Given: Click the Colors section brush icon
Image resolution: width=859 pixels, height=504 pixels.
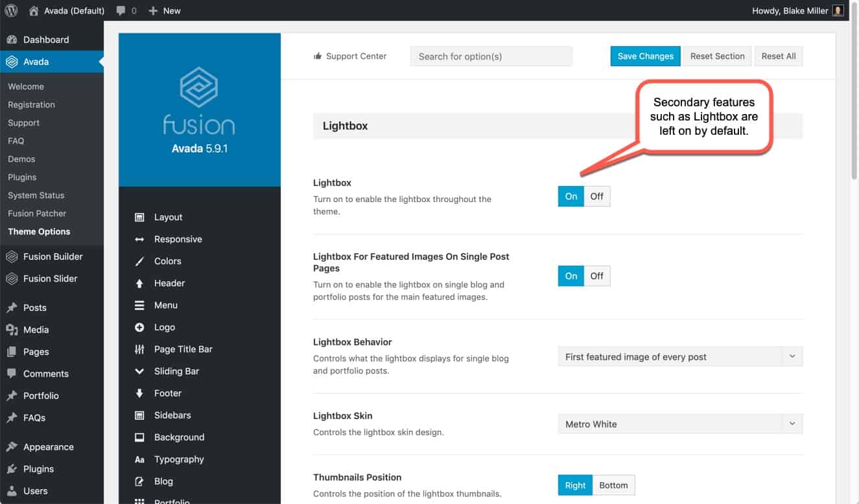Looking at the screenshot, I should pyautogui.click(x=139, y=261).
